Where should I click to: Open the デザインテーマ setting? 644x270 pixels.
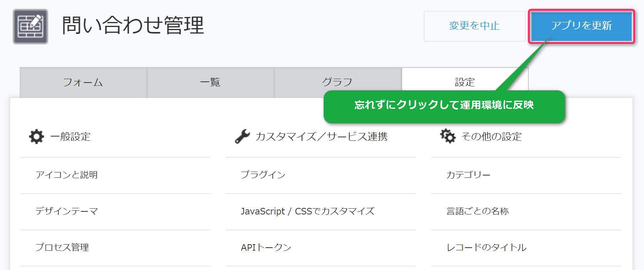click(67, 211)
